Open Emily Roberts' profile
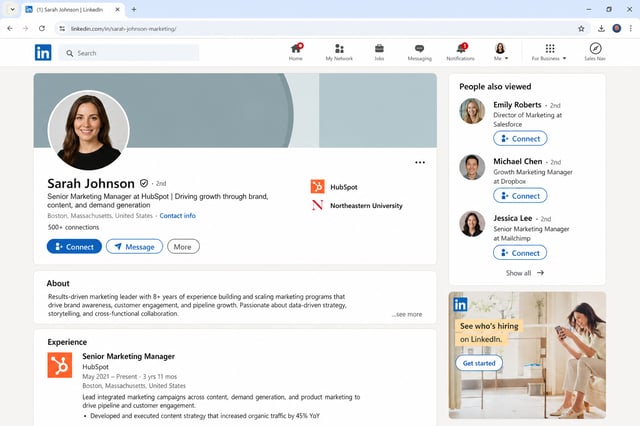Image resolution: width=640 pixels, height=426 pixels. [x=517, y=105]
